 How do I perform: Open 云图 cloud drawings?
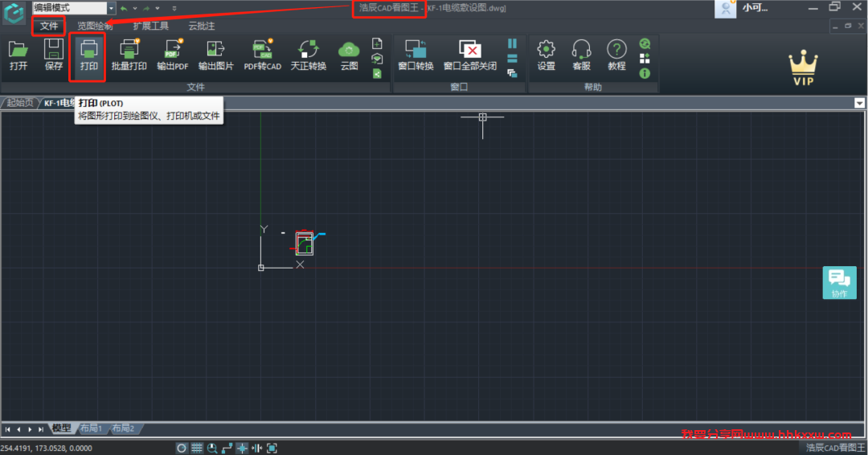pos(349,55)
